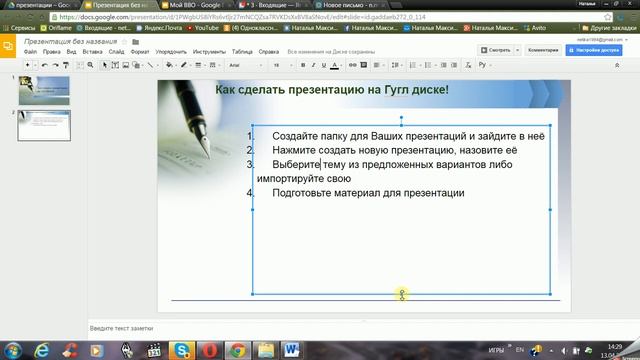This screenshot has height=360, width=640.
Task: Open the font size dropdown
Action: coord(283,65)
